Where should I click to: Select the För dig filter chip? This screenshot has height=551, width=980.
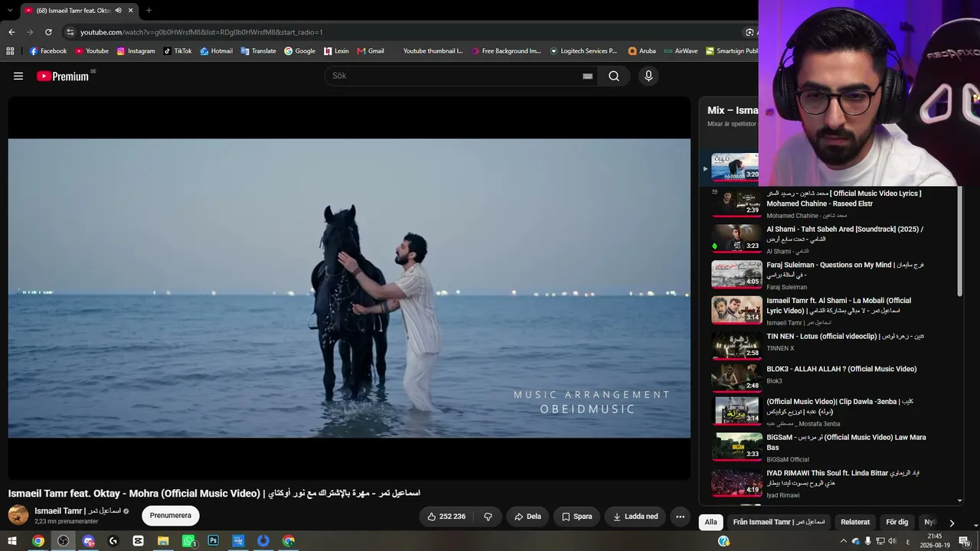pos(897,522)
